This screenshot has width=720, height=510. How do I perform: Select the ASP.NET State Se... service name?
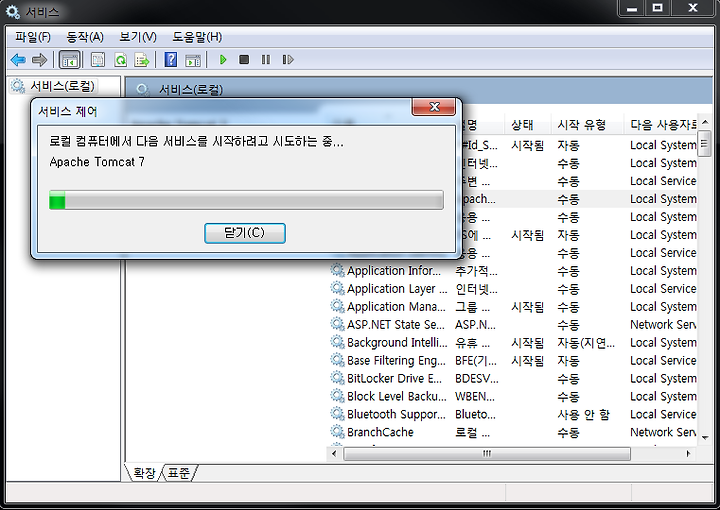(x=395, y=324)
